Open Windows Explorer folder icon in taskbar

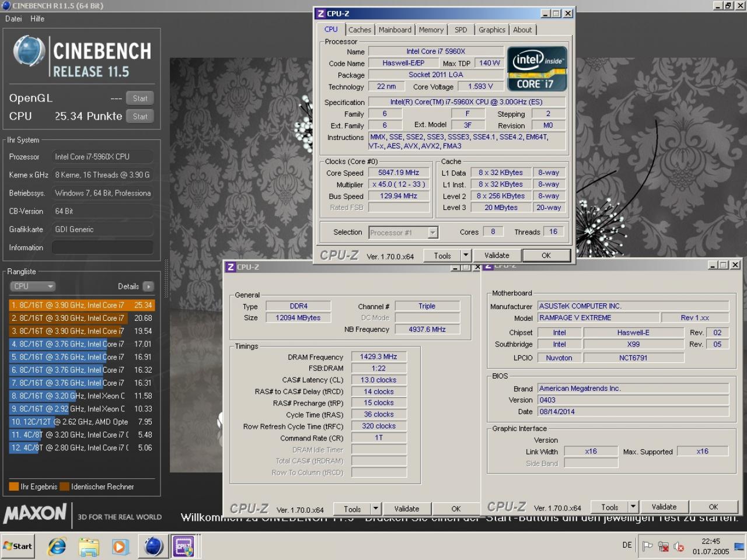point(89,547)
